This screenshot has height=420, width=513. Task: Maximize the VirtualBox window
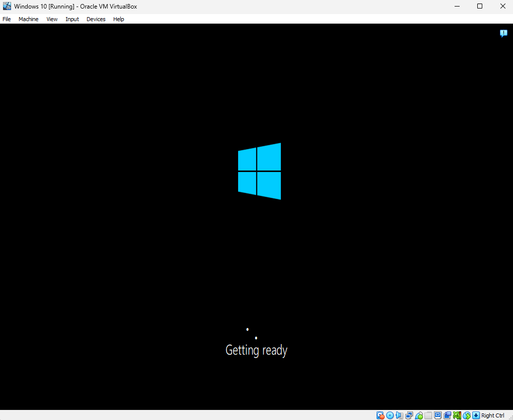point(480,6)
